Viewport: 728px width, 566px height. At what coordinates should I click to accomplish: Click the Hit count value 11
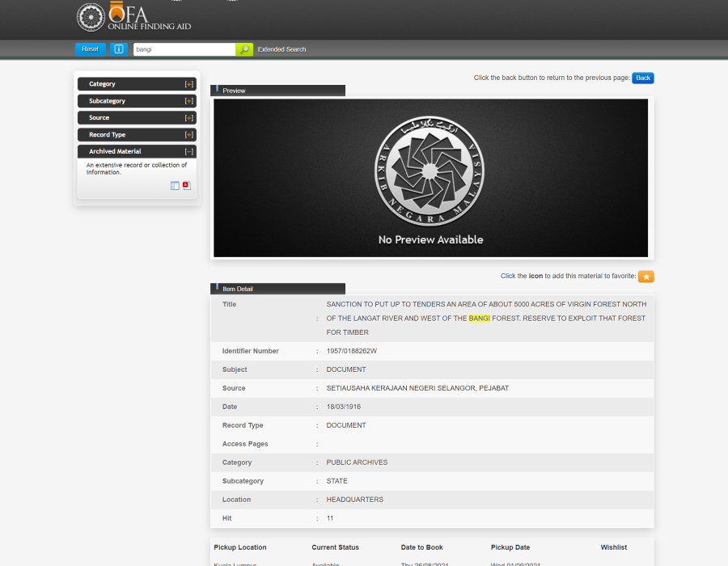pos(330,518)
